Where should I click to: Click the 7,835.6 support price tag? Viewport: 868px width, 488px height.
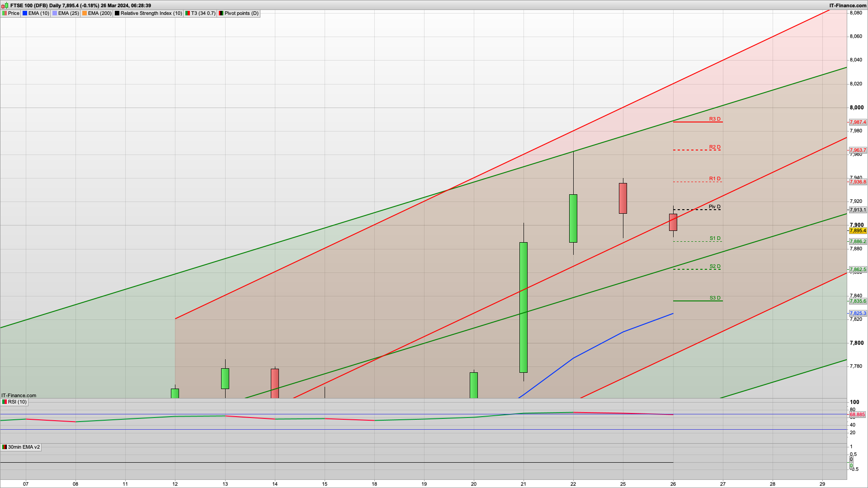[x=858, y=301]
